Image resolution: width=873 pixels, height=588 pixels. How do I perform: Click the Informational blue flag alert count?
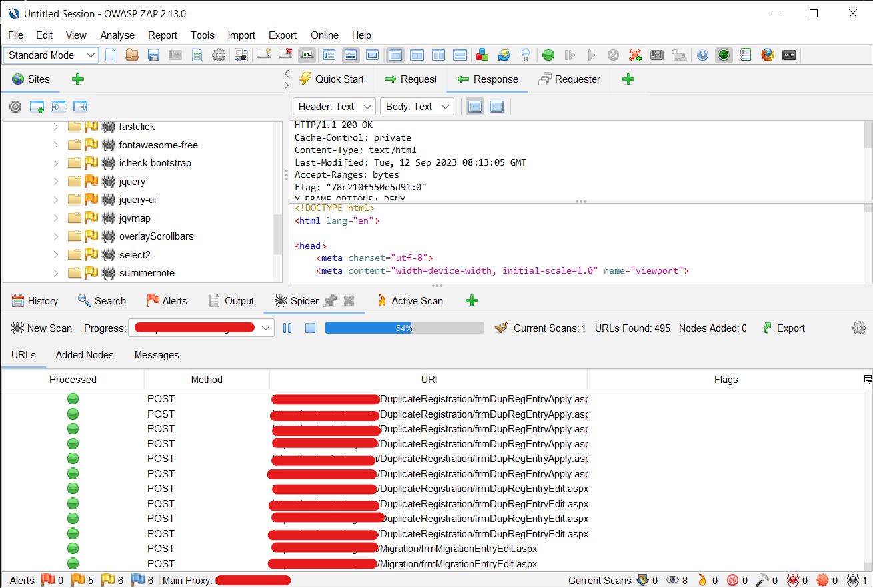(x=143, y=581)
